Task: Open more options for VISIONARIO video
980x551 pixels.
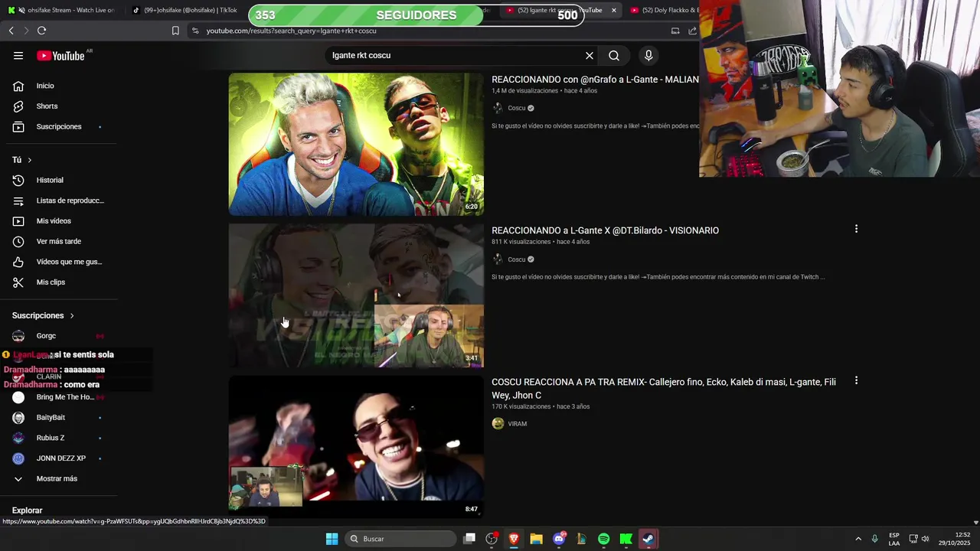Action: (856, 229)
